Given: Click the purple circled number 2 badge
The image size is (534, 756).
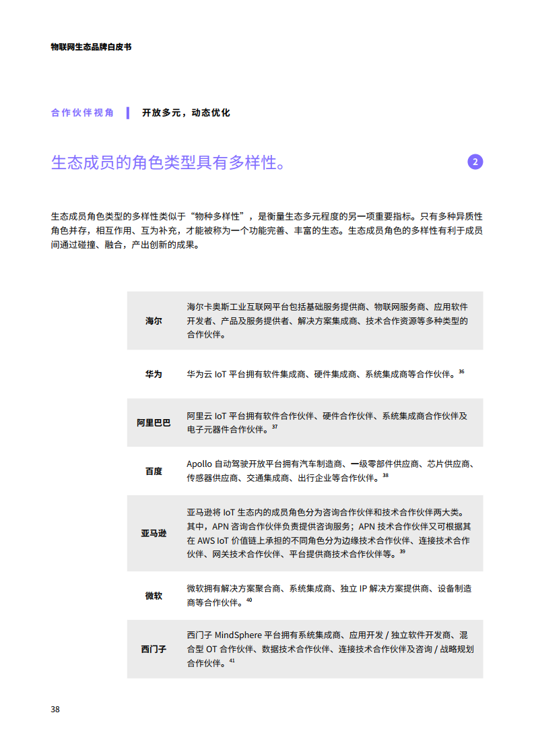Looking at the screenshot, I should coord(475,162).
